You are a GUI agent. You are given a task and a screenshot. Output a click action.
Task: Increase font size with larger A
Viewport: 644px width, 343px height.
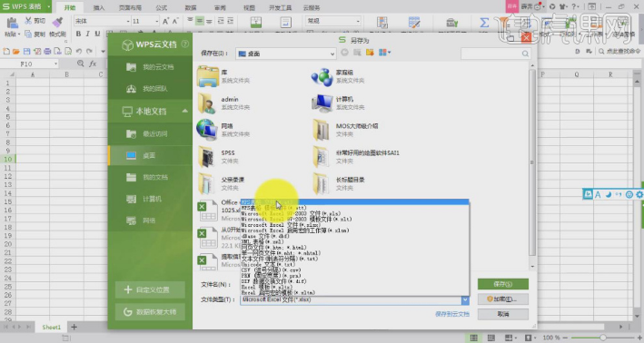pos(165,21)
